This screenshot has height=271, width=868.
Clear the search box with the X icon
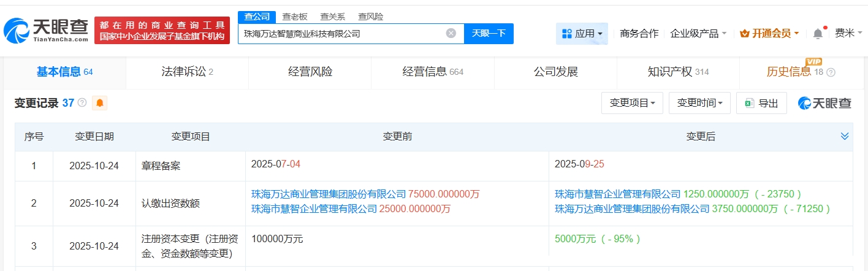(x=451, y=33)
